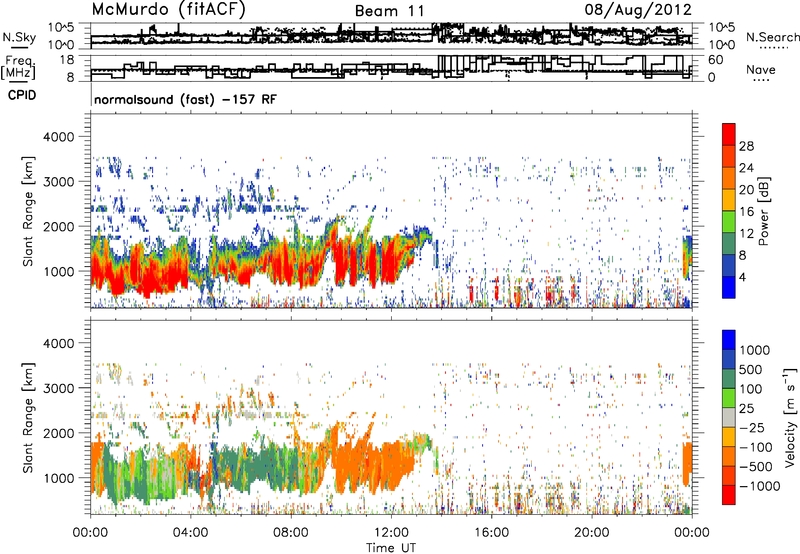Pick the Power colorbar segment between 16 and 20
Screen dimensions: 800x554
(x=729, y=200)
